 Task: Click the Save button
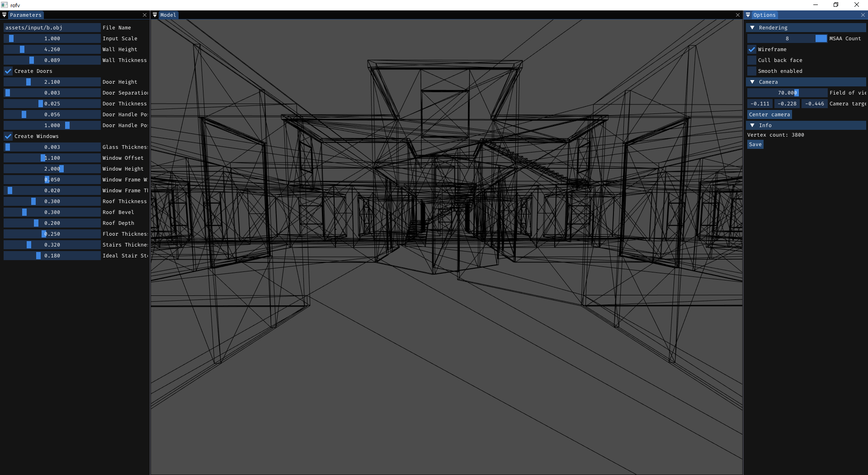[755, 144]
